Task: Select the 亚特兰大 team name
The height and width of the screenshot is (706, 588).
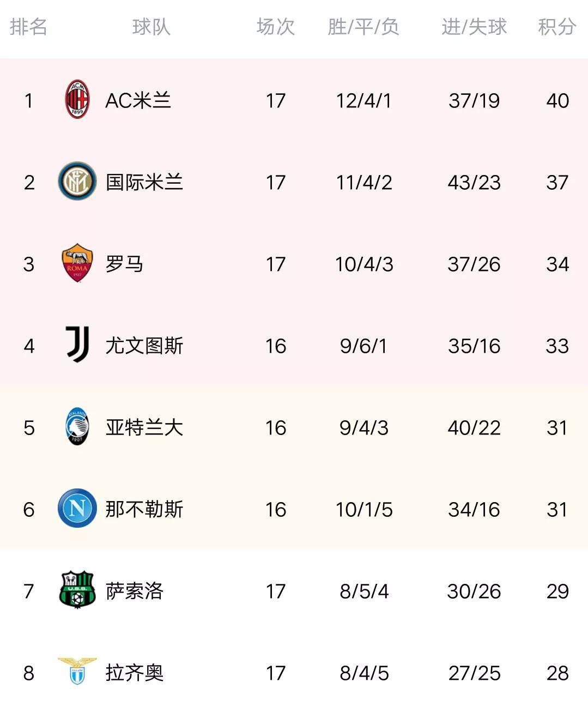Action: pyautogui.click(x=144, y=427)
